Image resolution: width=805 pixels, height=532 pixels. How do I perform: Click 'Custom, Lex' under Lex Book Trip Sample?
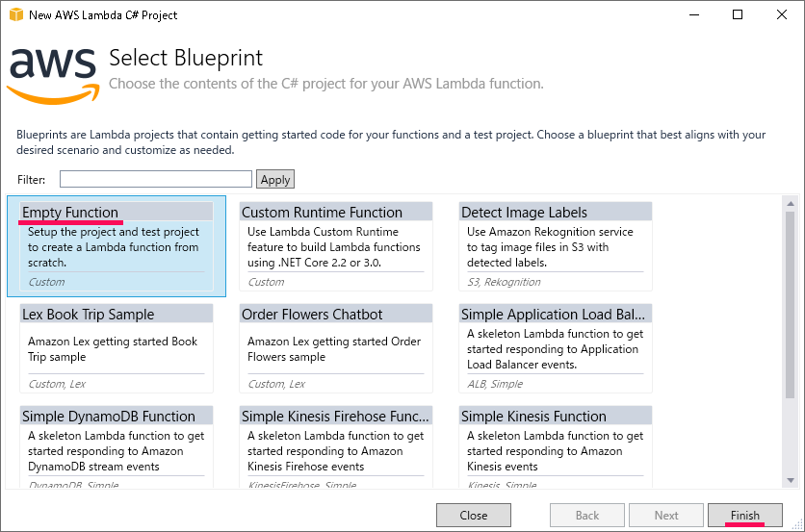pos(57,384)
